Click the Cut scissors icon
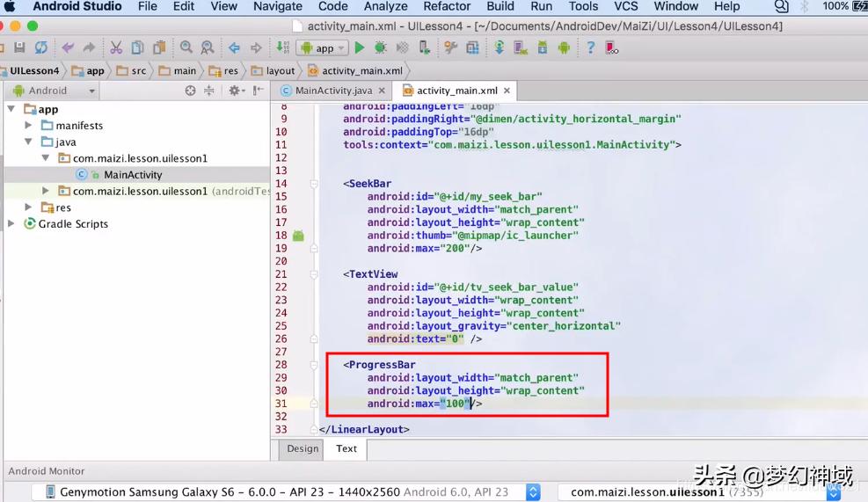The image size is (868, 502). coord(115,47)
